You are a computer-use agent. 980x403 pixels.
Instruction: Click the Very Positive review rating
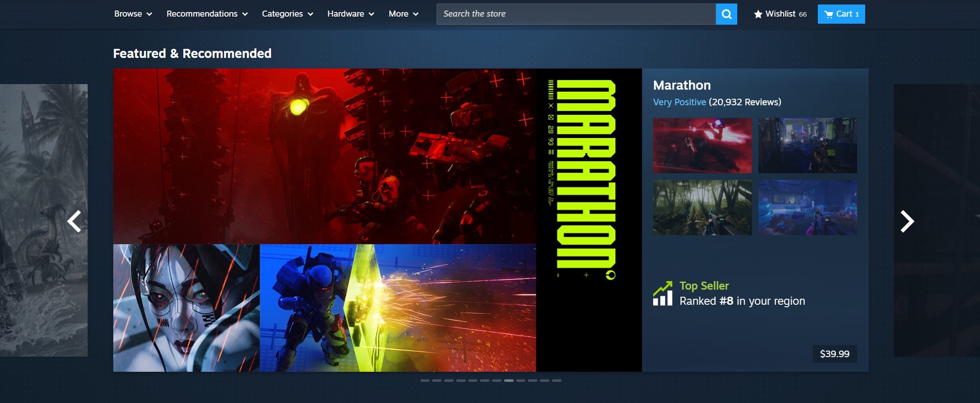pos(679,102)
